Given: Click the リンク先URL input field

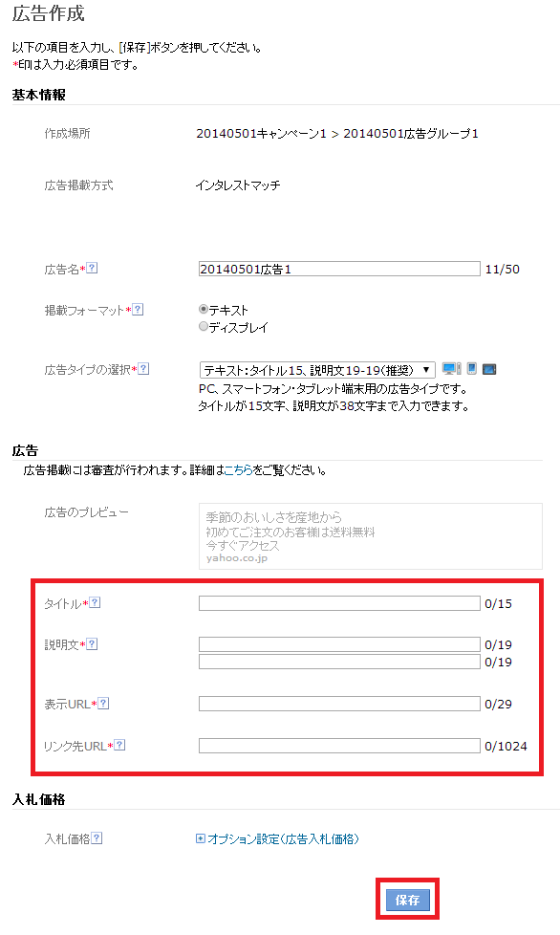Looking at the screenshot, I should (x=339, y=746).
